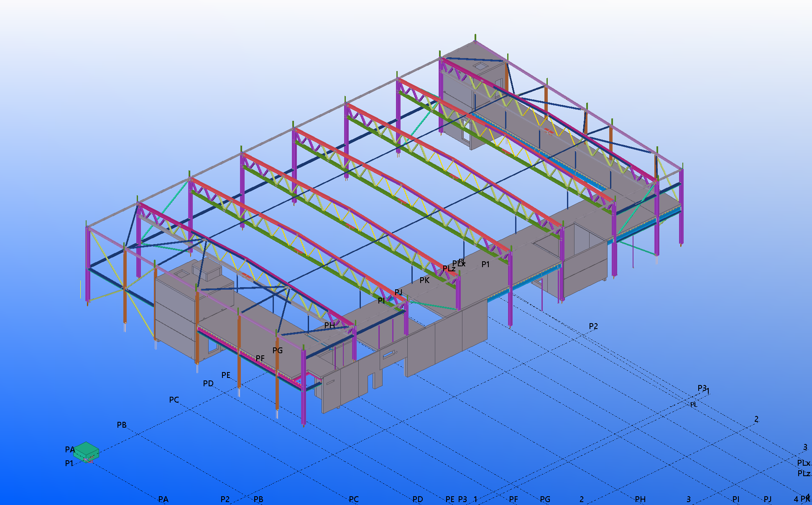Select the small PL grid label below P3
This screenshot has height=505, width=812.
click(x=694, y=405)
